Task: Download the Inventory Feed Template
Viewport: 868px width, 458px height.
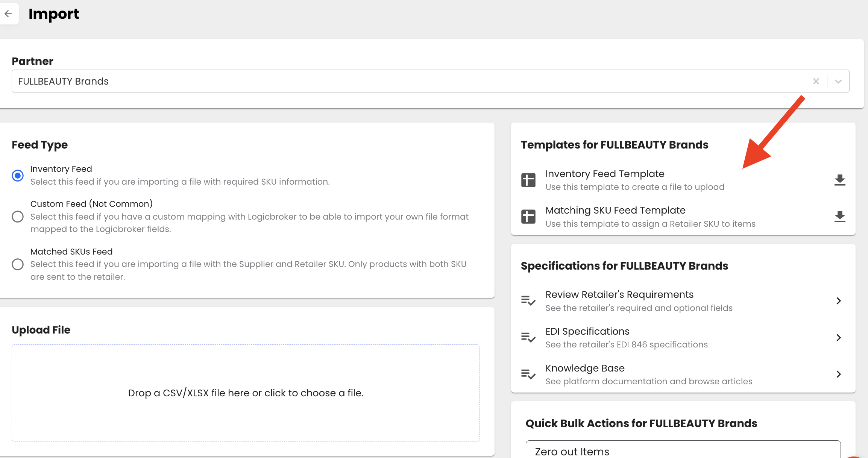Action: [x=839, y=180]
